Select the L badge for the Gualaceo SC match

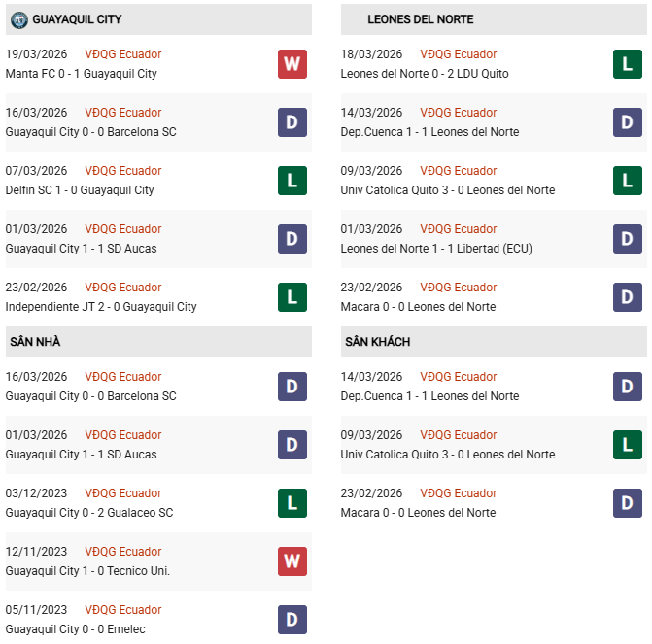pyautogui.click(x=292, y=503)
